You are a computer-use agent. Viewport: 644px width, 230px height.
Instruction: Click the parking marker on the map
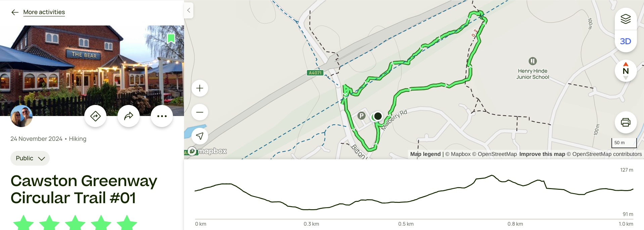pyautogui.click(x=361, y=116)
